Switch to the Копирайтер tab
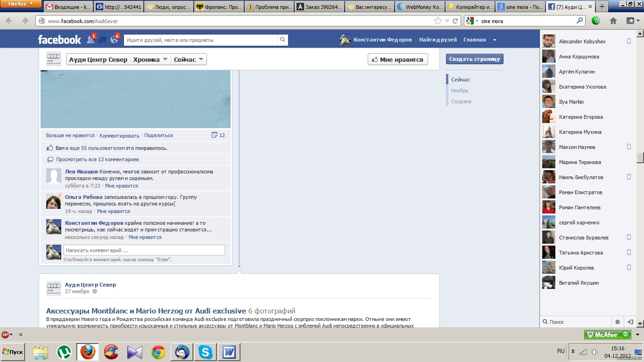644x362 pixels. click(x=470, y=7)
